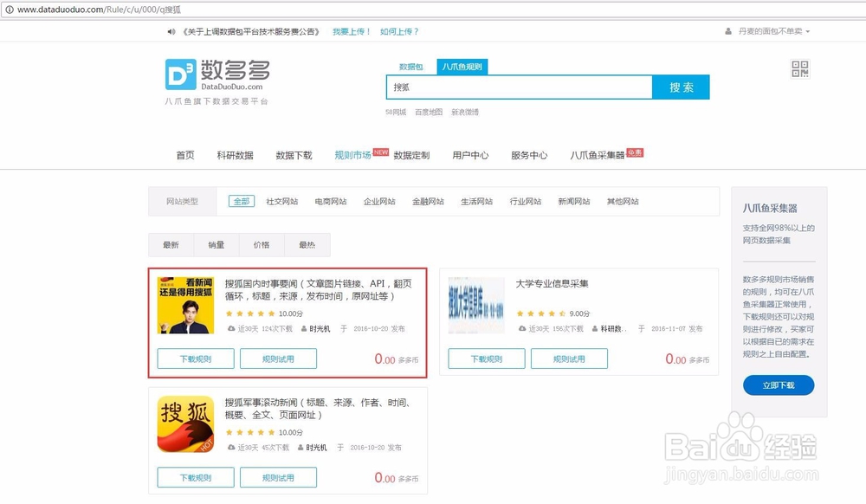Click the speaker announcement icon
This screenshot has width=866, height=504.
(x=171, y=31)
